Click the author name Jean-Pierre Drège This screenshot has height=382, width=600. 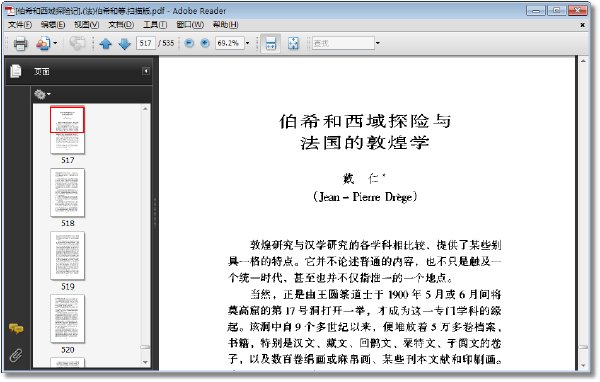[365, 197]
